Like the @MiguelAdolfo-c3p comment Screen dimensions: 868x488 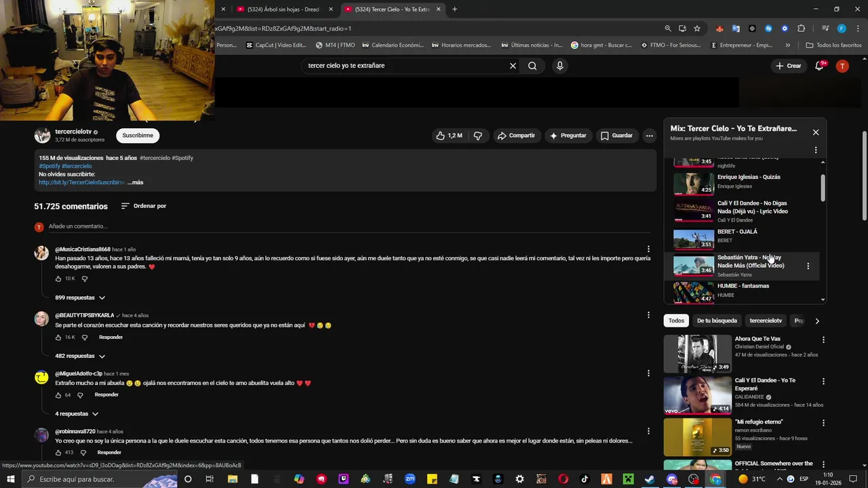(x=59, y=394)
